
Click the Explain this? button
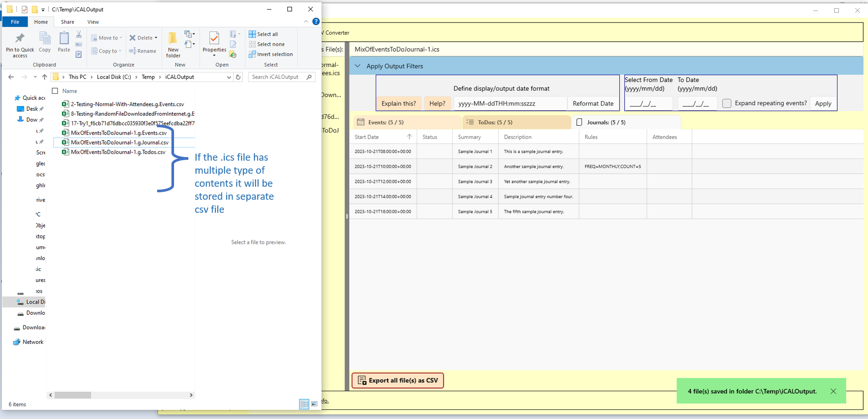pyautogui.click(x=398, y=103)
